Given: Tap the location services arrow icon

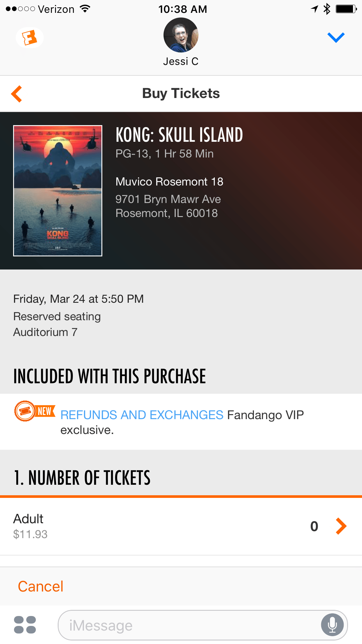Looking at the screenshot, I should [x=314, y=9].
